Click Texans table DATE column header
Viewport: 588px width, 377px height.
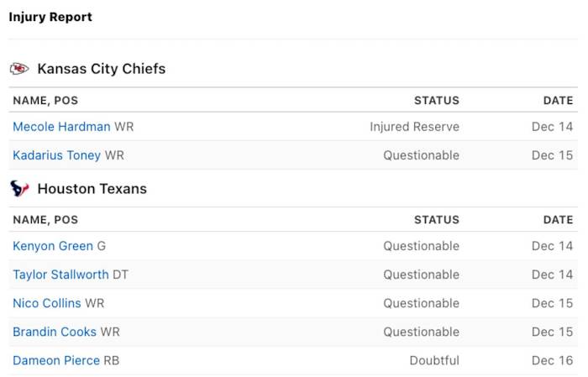pos(558,220)
